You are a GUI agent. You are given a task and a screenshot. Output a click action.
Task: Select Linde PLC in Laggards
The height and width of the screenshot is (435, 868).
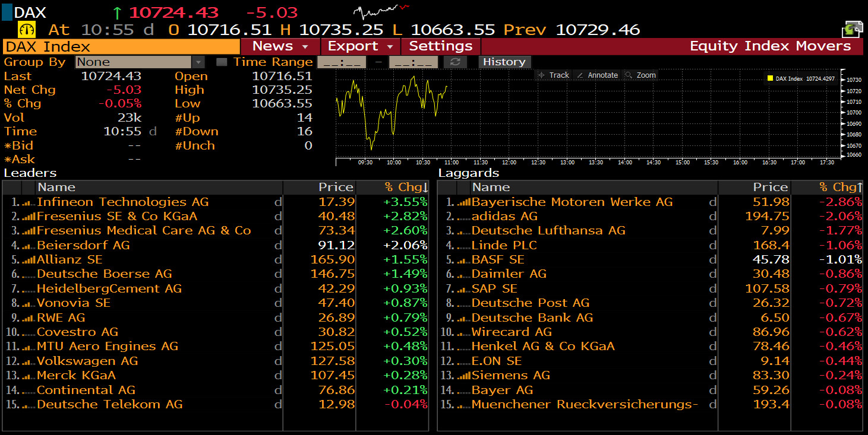pos(504,246)
